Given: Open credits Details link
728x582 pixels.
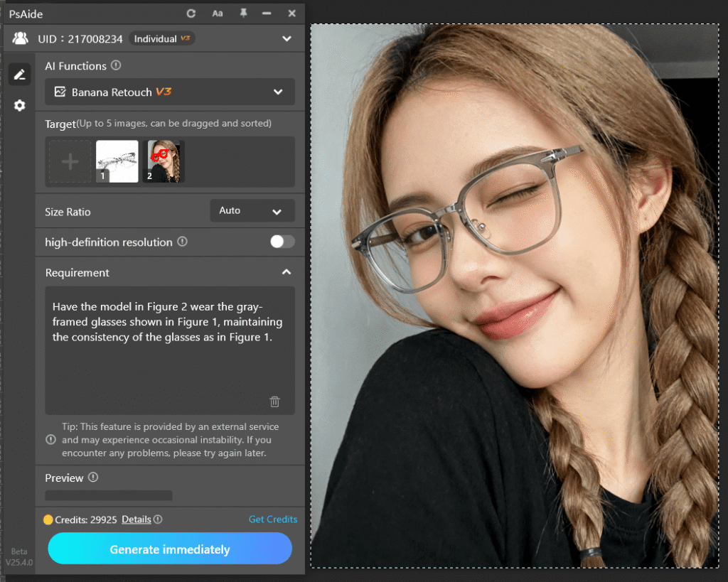Looking at the screenshot, I should tap(136, 519).
